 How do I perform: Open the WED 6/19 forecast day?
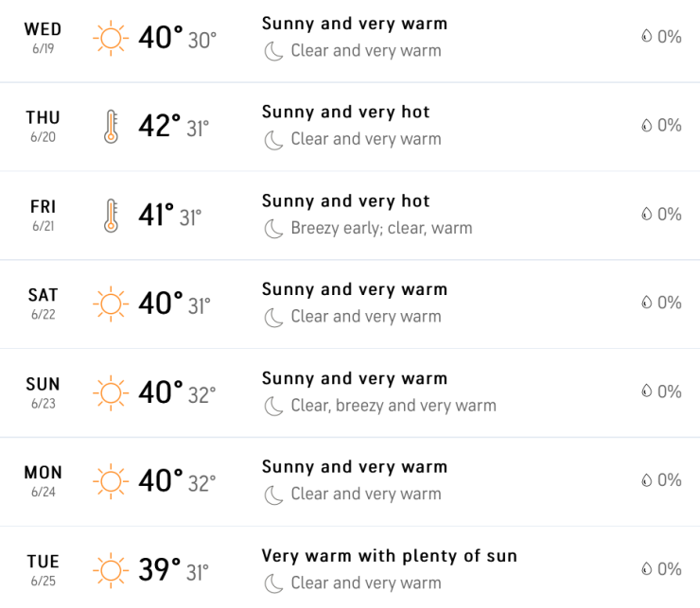(43, 37)
